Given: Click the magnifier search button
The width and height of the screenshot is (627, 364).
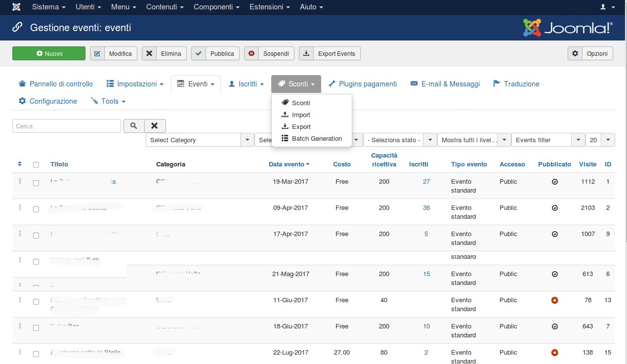Looking at the screenshot, I should [x=134, y=126].
